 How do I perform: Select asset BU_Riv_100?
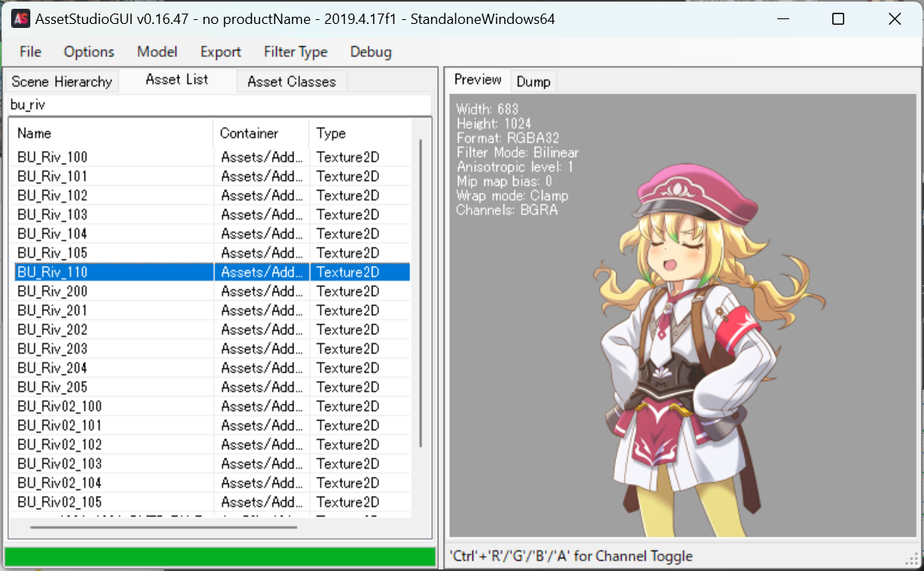coord(53,157)
